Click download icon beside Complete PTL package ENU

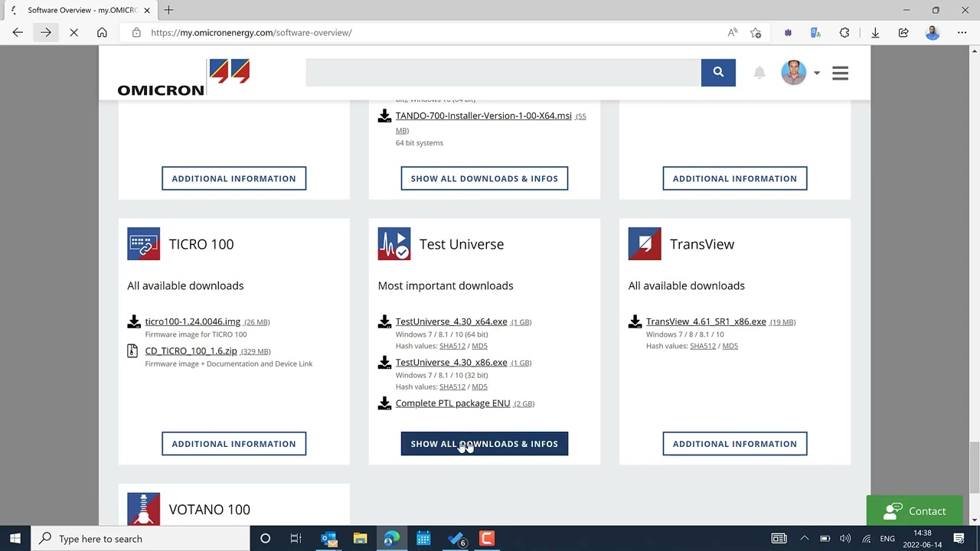[x=384, y=403]
